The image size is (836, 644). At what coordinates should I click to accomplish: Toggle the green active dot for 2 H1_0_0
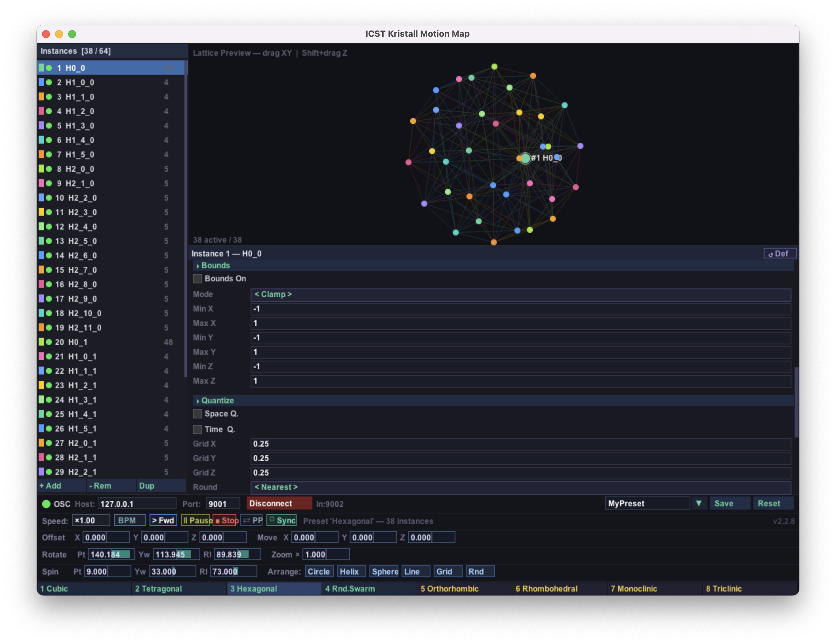coord(49,82)
